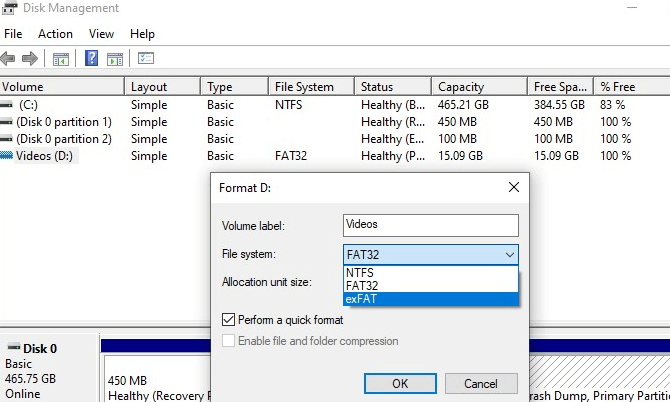Sort by the Layout column header
Image resolution: width=670 pixels, height=402 pixels.
tap(162, 87)
